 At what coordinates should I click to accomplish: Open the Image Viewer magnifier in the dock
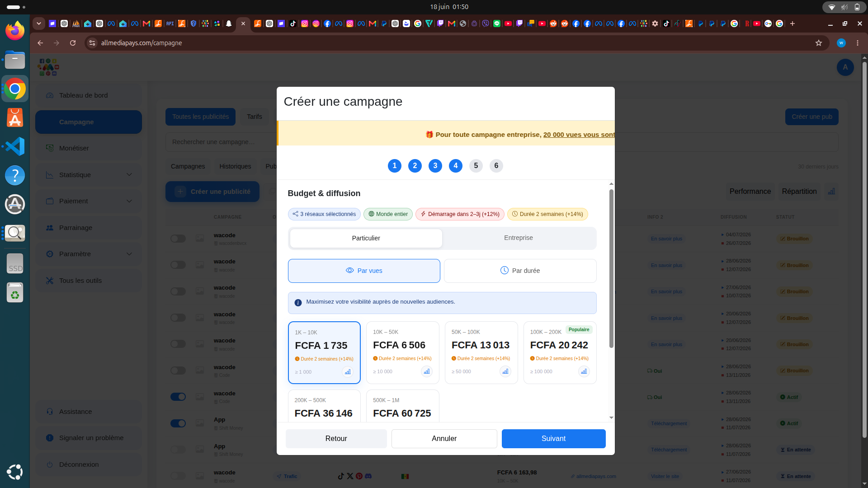pos(15,233)
